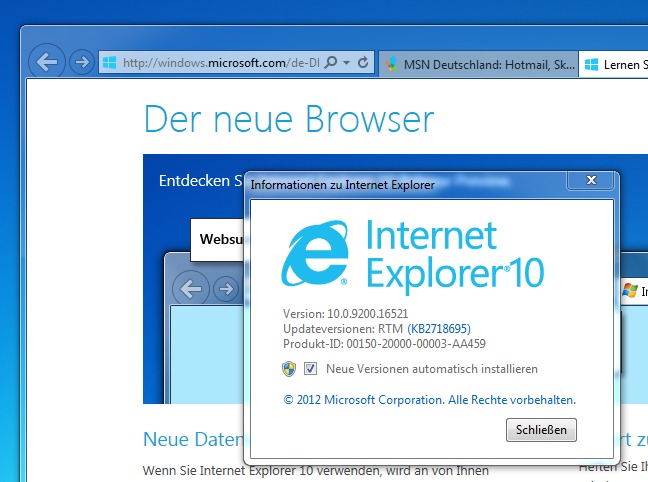Uncheck 'Neue Versionen automatisch installieren' checkbox

pyautogui.click(x=310, y=369)
